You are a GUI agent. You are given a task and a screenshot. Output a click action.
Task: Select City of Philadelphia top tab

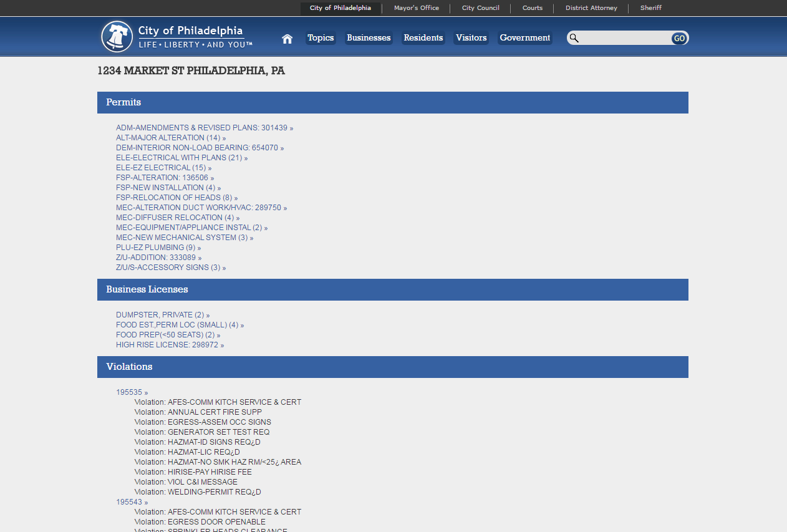340,8
